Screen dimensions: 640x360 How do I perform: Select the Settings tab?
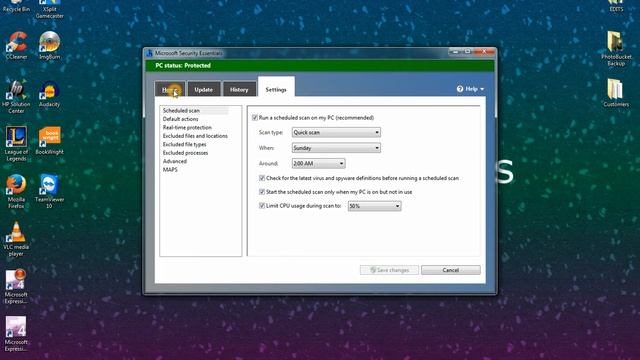276,87
